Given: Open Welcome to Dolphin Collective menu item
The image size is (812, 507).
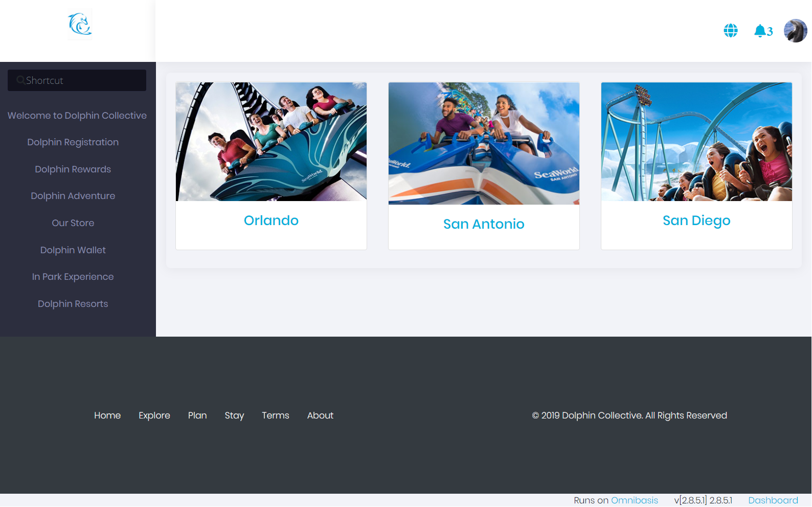Looking at the screenshot, I should click(x=77, y=116).
